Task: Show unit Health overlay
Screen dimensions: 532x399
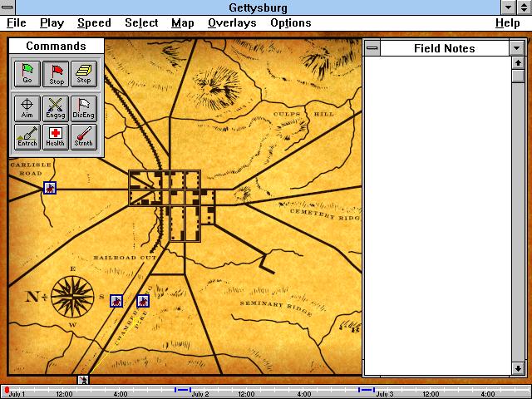Action: [56, 136]
